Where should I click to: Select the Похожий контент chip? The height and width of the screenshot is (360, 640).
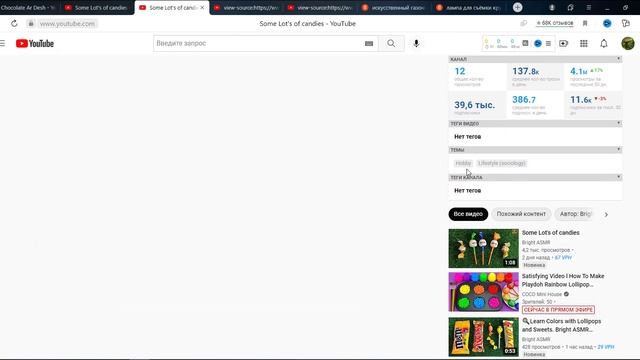tap(521, 214)
